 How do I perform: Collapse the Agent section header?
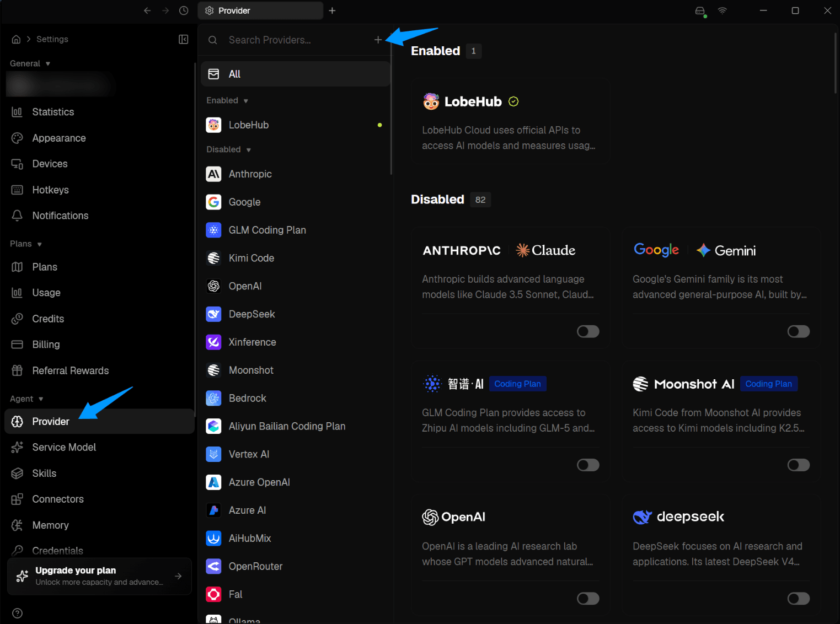coord(26,399)
